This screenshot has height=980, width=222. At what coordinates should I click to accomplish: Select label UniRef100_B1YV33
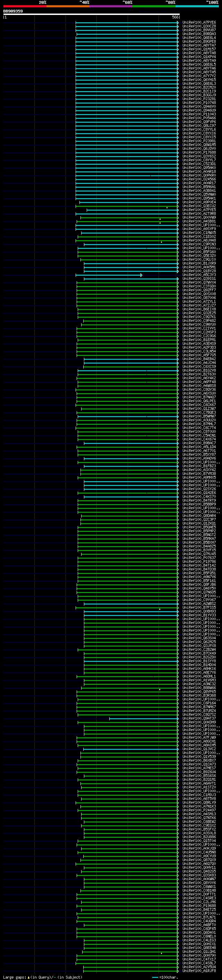click(199, 615)
